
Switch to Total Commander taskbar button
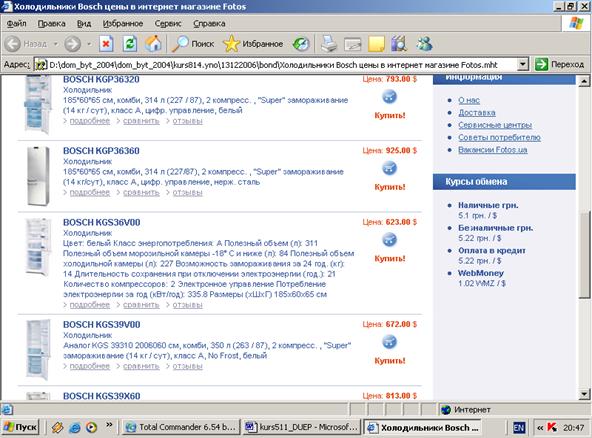click(181, 427)
